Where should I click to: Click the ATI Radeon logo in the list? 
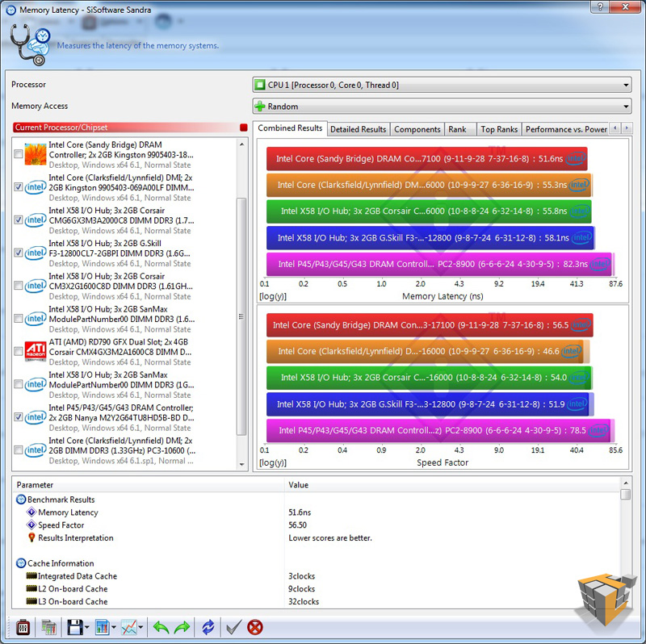(x=36, y=351)
